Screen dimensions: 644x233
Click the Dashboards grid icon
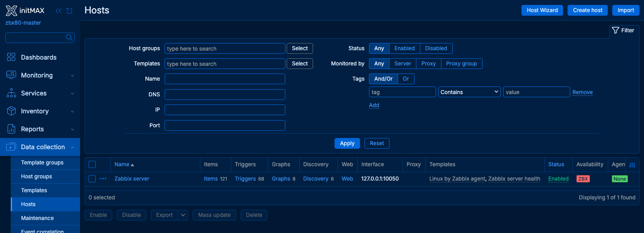11,57
